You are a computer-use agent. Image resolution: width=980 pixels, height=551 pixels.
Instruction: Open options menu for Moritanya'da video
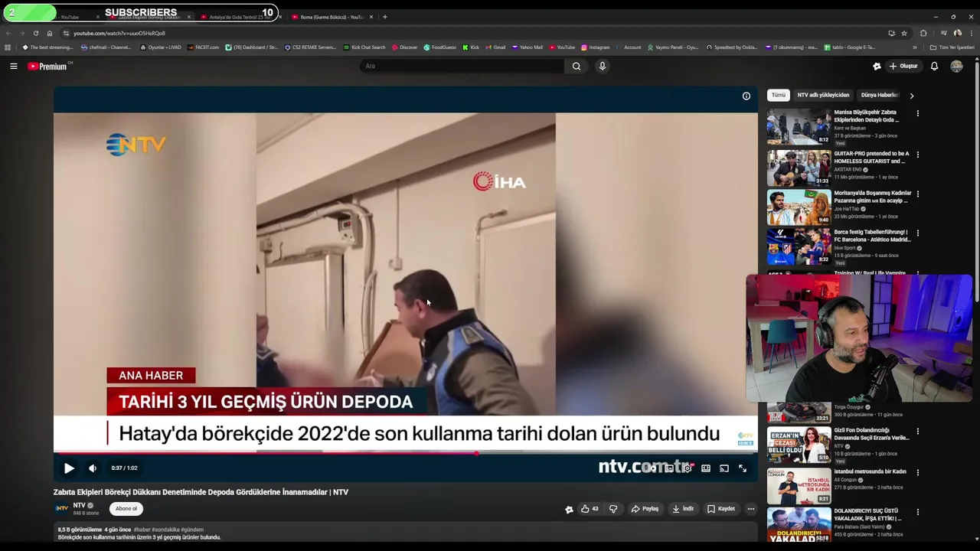tap(917, 194)
